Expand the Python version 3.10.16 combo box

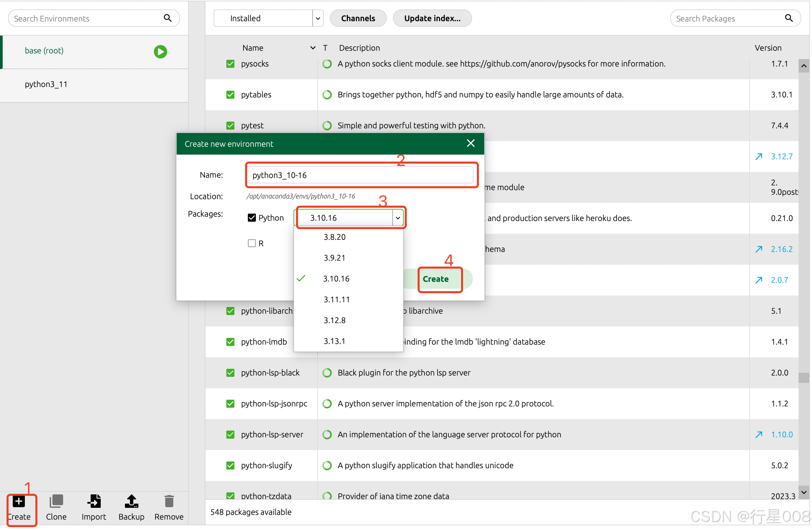click(398, 218)
